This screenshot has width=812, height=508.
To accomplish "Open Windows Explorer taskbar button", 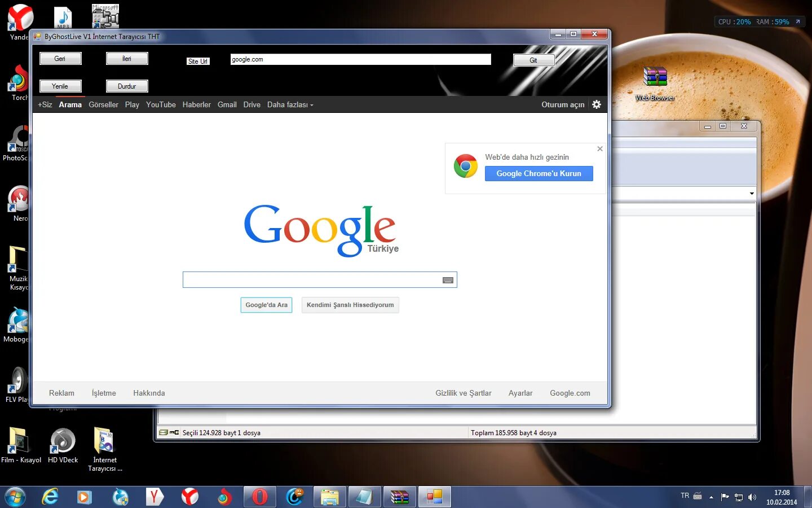I will [329, 497].
